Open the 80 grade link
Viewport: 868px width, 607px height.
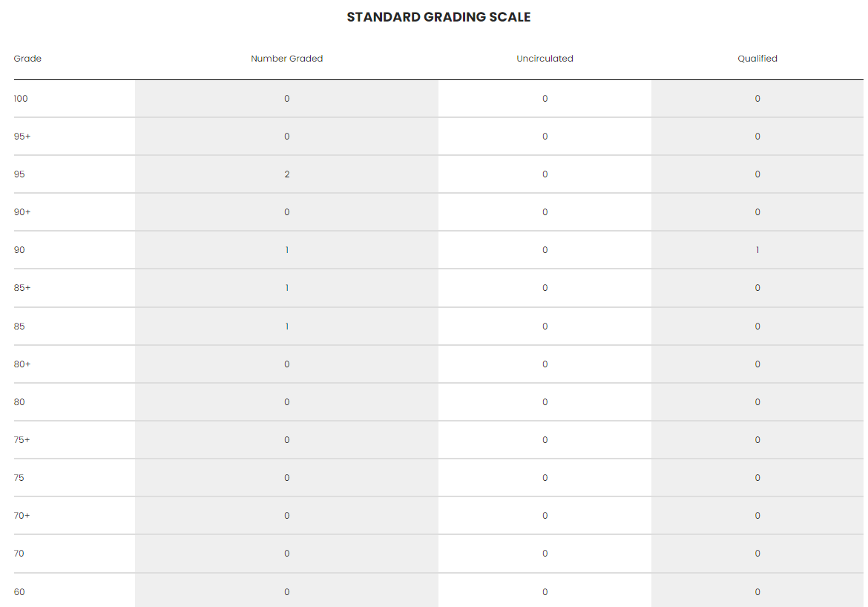[19, 402]
